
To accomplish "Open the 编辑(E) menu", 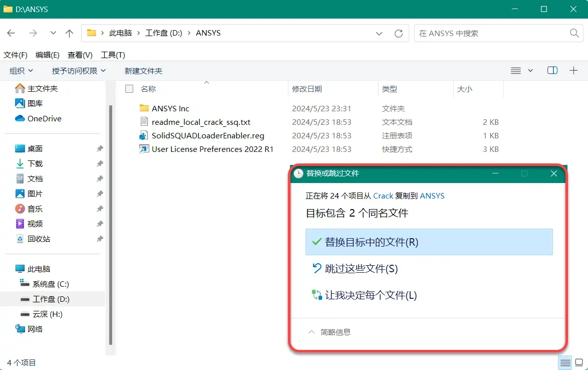I will (47, 55).
